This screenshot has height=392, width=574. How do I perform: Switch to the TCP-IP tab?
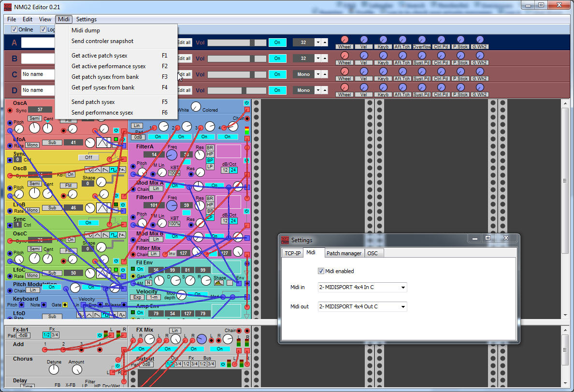click(x=293, y=253)
